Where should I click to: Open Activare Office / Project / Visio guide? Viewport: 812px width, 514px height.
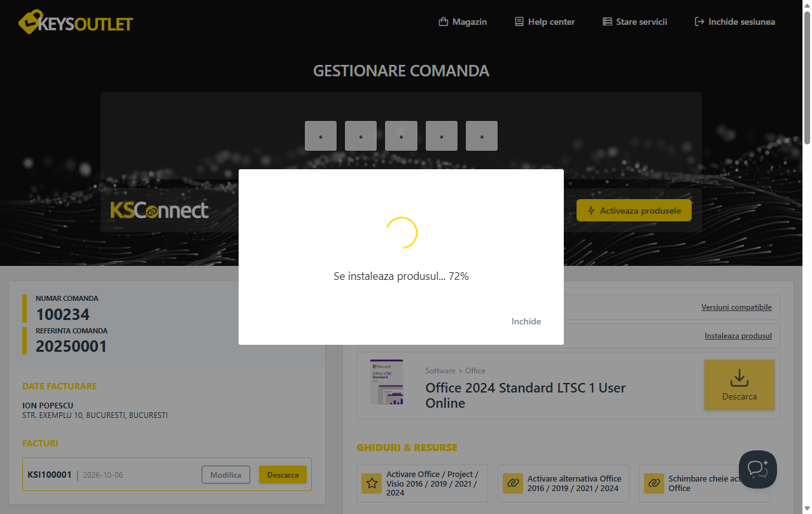click(x=422, y=483)
